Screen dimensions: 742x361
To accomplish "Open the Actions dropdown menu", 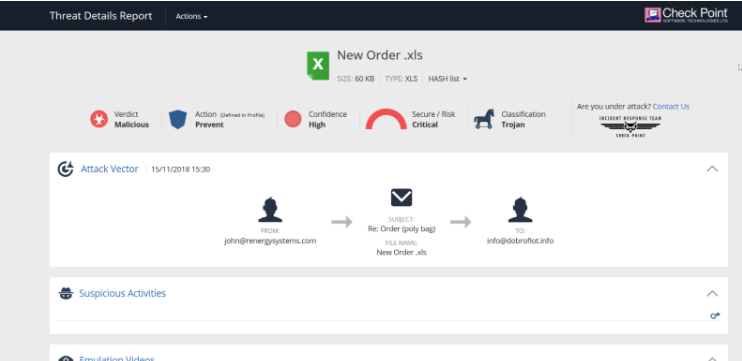I will click(192, 16).
